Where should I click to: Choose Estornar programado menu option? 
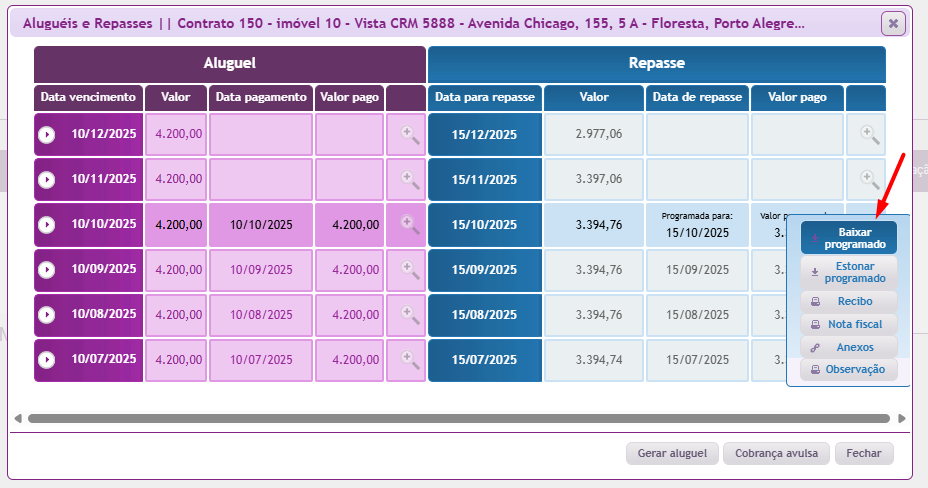[848, 273]
